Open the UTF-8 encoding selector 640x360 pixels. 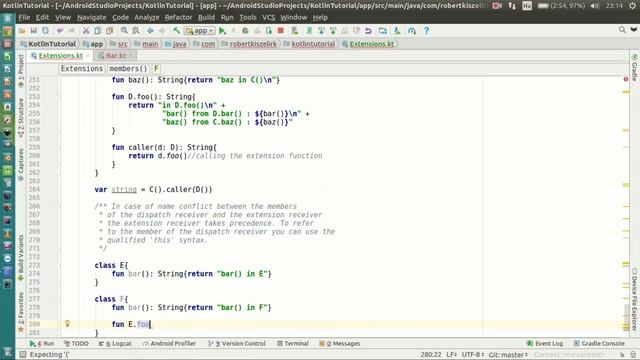coord(473,355)
